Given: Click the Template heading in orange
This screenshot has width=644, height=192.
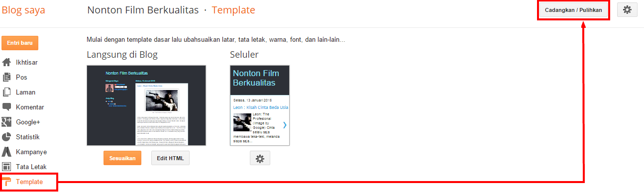Looking at the screenshot, I should (233, 10).
